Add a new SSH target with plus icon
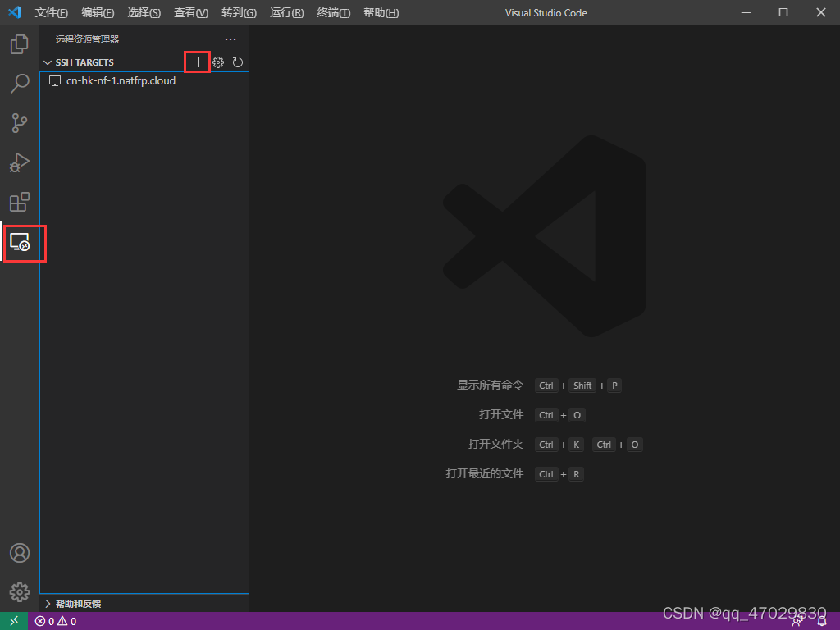This screenshot has height=630, width=840. click(x=198, y=62)
